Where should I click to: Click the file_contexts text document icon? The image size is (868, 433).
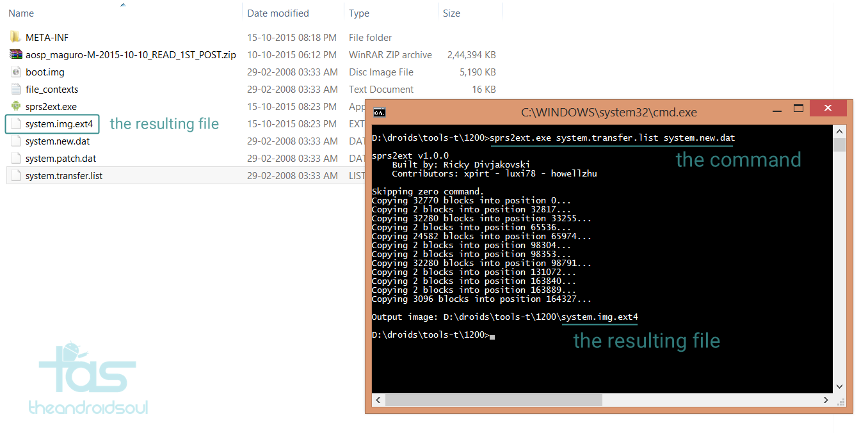[x=16, y=90]
